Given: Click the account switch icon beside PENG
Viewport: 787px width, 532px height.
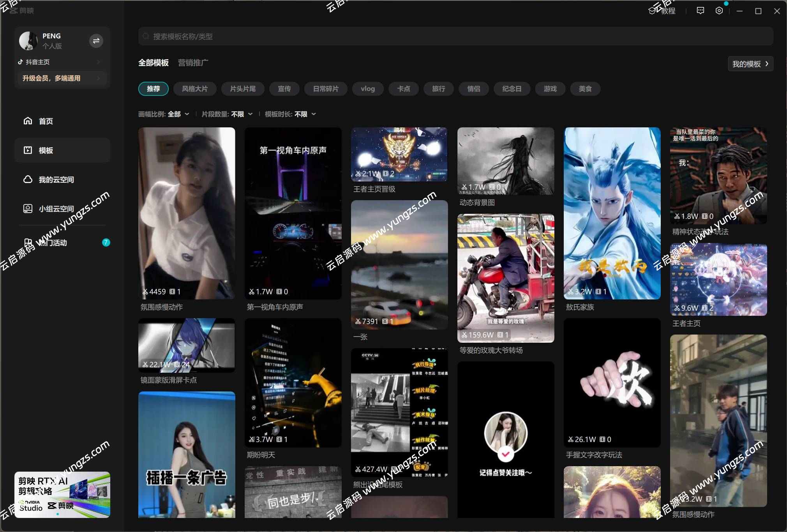Looking at the screenshot, I should click(96, 41).
